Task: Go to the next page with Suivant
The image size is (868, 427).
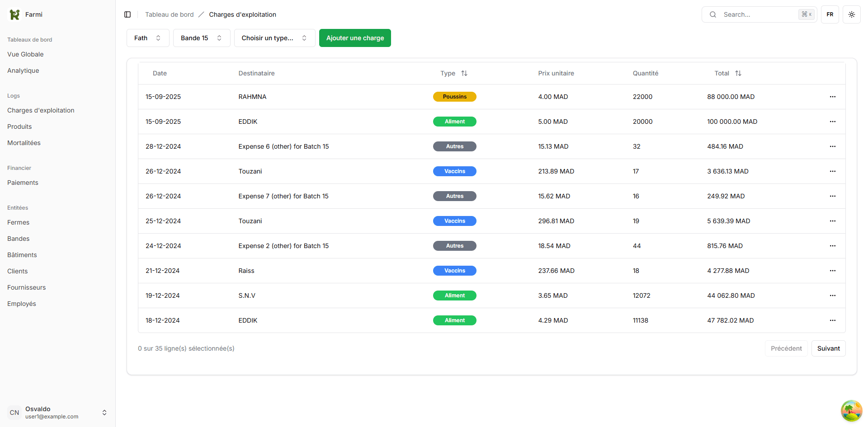Action: tap(829, 348)
